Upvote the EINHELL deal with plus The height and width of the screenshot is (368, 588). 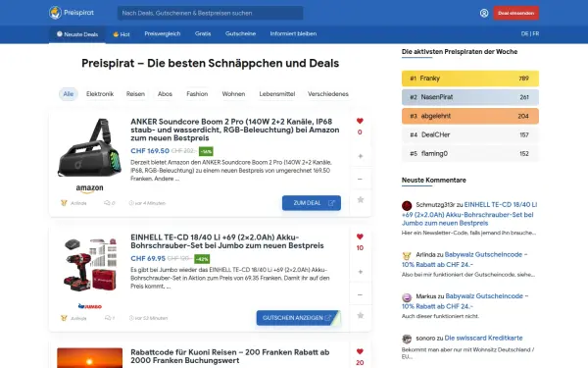(361, 272)
